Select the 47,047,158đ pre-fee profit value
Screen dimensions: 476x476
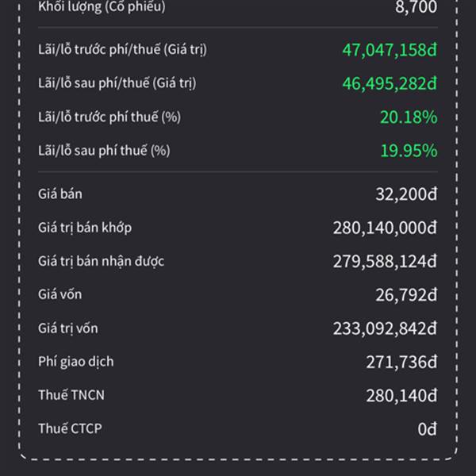pos(390,50)
